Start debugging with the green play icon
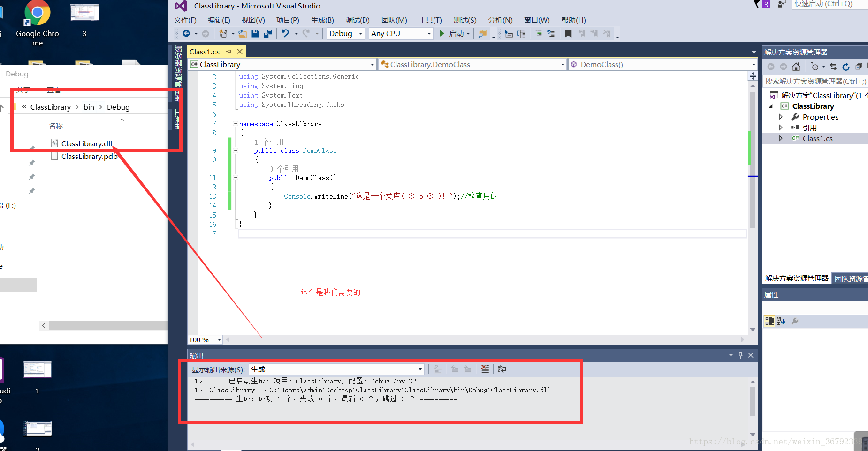868x451 pixels. (442, 33)
